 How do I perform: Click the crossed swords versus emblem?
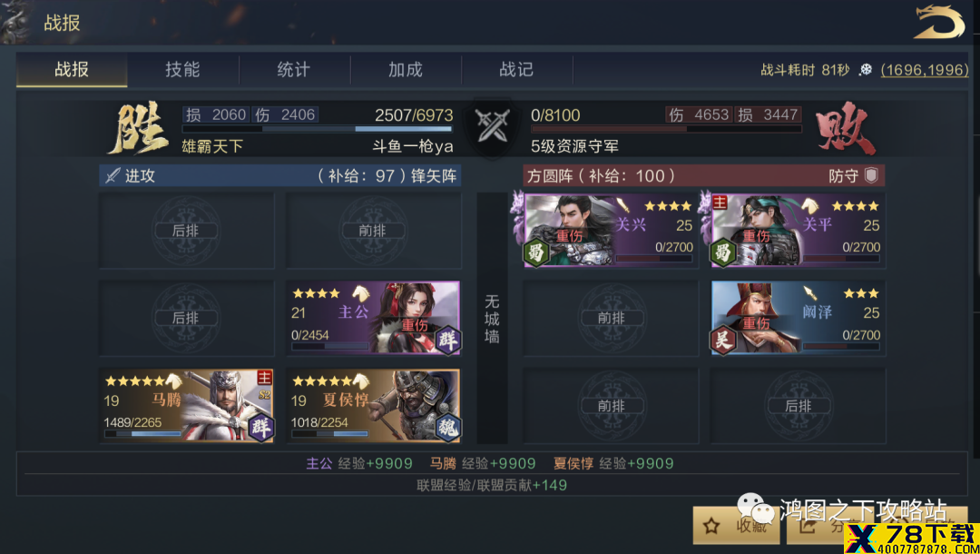tap(491, 125)
